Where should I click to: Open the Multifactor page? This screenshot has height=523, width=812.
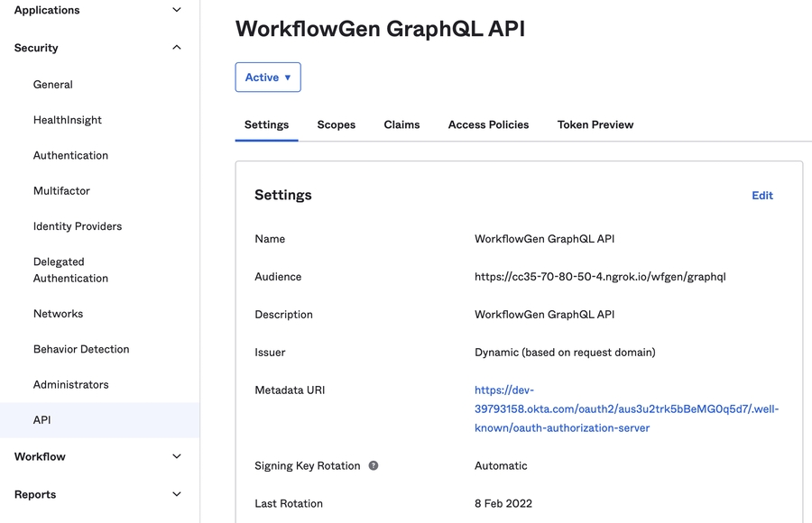[61, 191]
